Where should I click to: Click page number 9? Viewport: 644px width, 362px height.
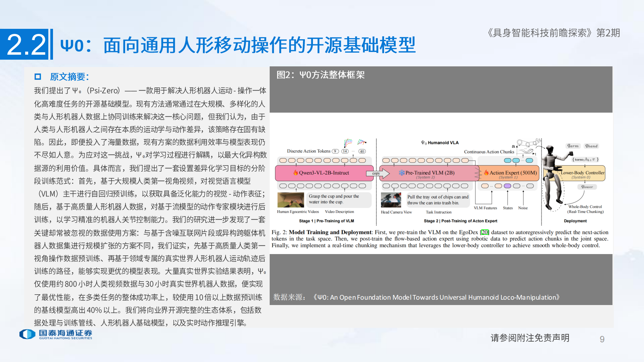(602, 339)
